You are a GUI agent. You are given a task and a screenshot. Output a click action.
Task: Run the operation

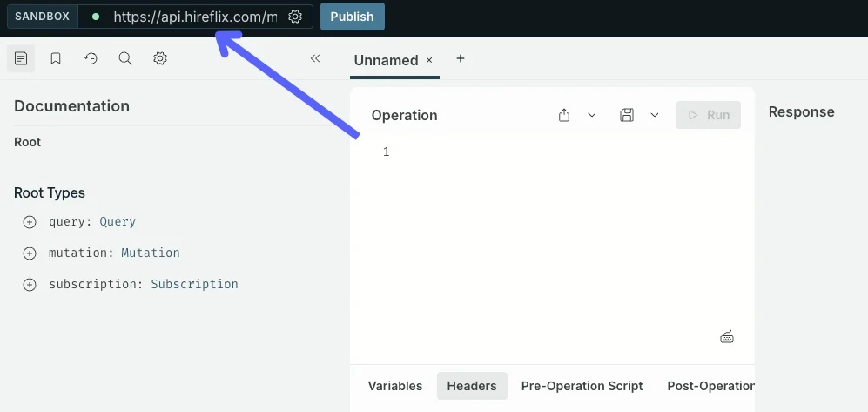[708, 115]
